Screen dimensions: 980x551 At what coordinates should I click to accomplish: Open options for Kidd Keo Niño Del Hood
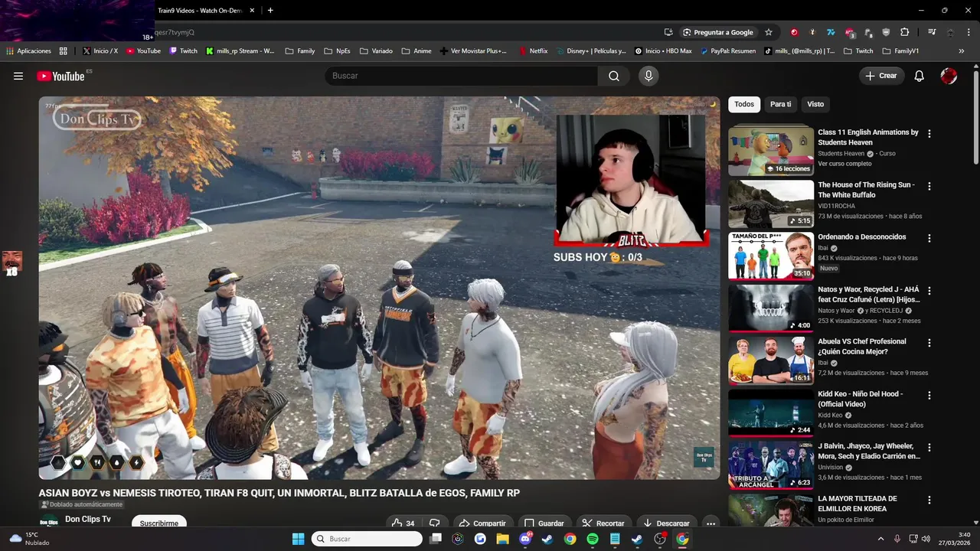pos(929,395)
